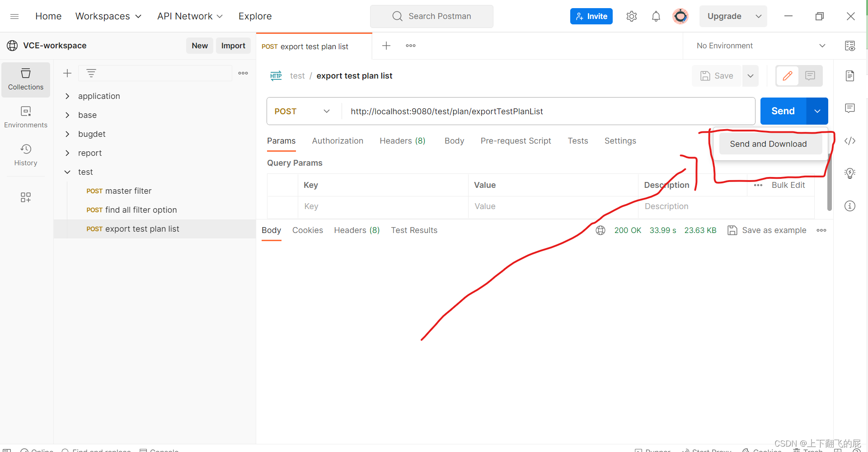Open the related requests lightbulb icon

pos(850,173)
